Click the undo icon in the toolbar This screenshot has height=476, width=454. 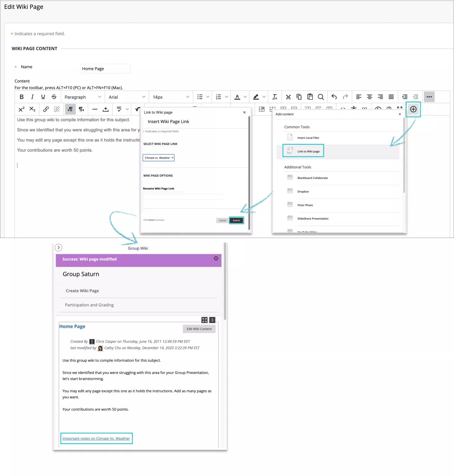334,96
